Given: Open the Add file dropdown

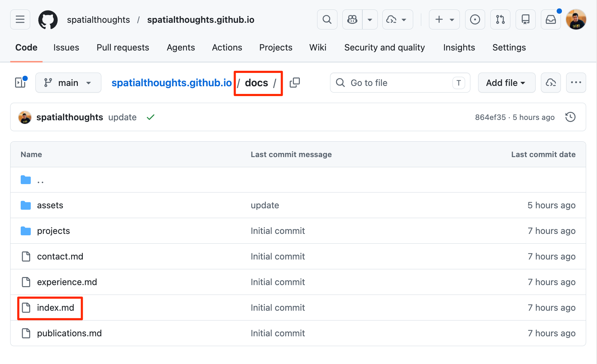Looking at the screenshot, I should coord(506,83).
